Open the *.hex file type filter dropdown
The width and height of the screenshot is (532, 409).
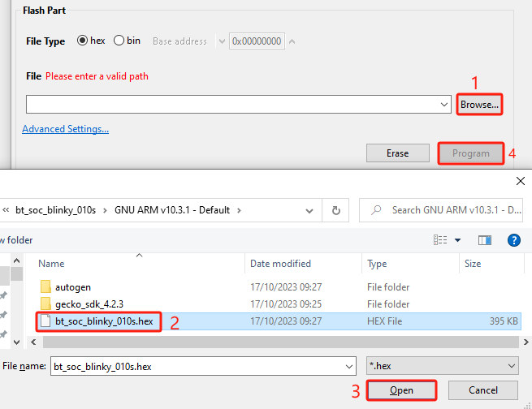[510, 366]
